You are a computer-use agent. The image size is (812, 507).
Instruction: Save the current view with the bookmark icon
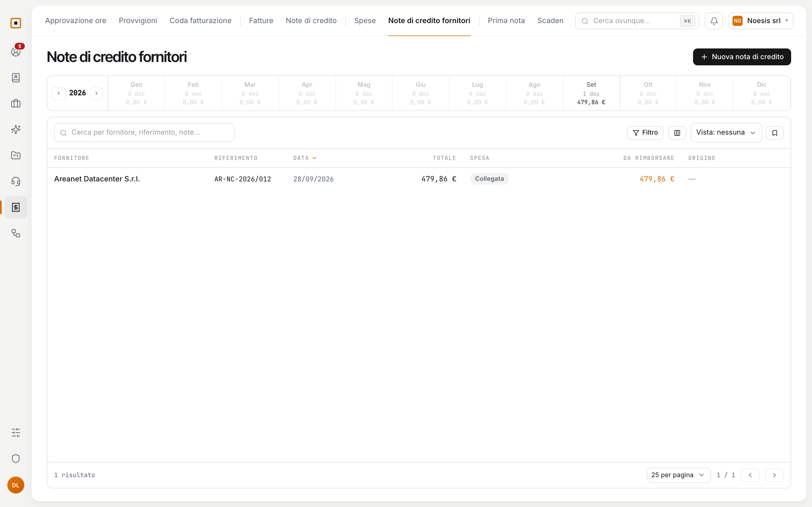click(x=775, y=133)
